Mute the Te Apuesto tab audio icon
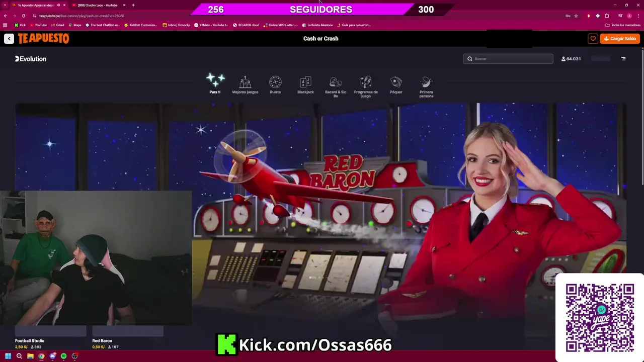 tap(58, 5)
